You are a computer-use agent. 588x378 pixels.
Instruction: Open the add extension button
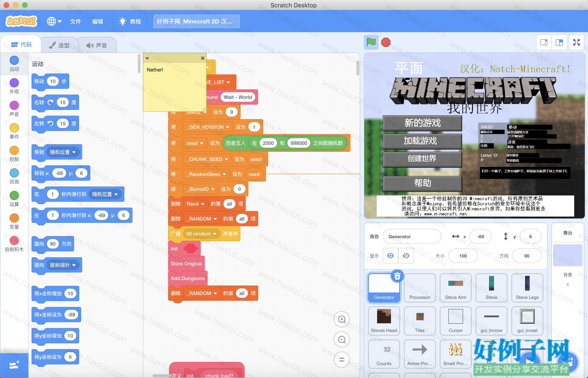(x=14, y=365)
